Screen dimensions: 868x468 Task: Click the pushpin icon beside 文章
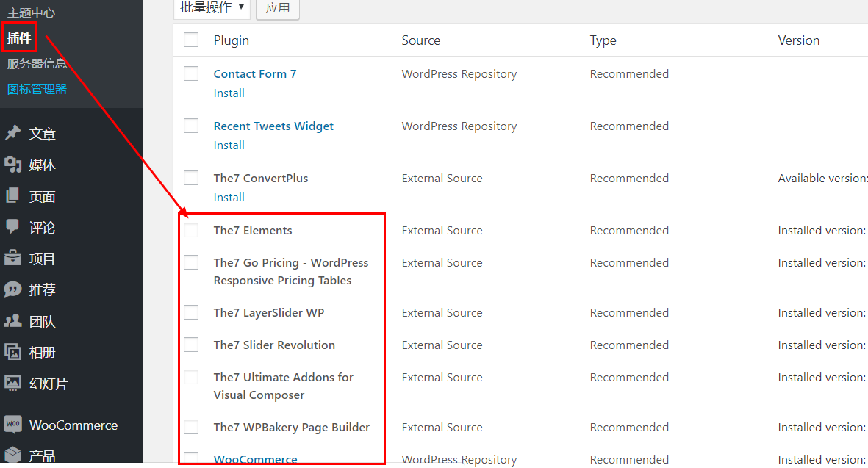click(12, 134)
